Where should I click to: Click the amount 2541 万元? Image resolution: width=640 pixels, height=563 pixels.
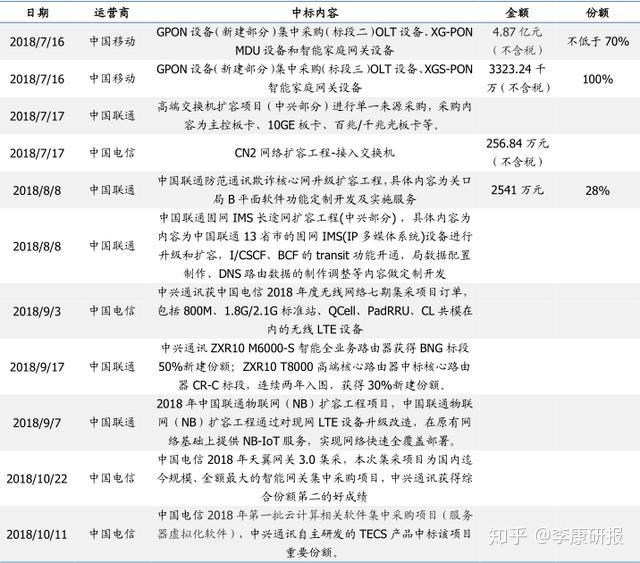[x=517, y=190]
